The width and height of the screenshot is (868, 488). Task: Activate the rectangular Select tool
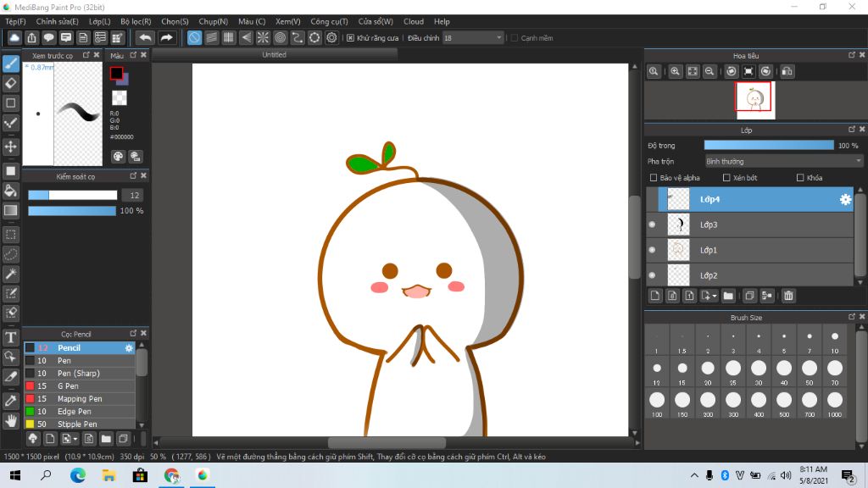pyautogui.click(x=10, y=235)
